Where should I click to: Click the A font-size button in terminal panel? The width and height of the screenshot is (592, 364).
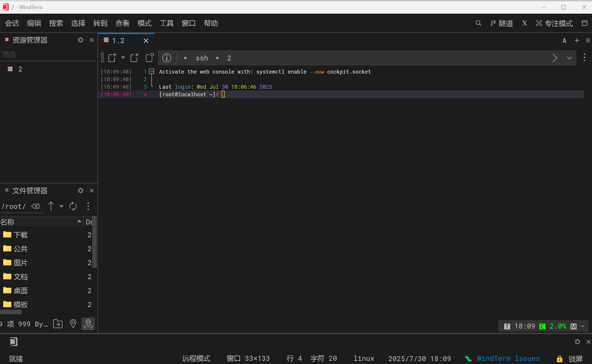point(564,40)
